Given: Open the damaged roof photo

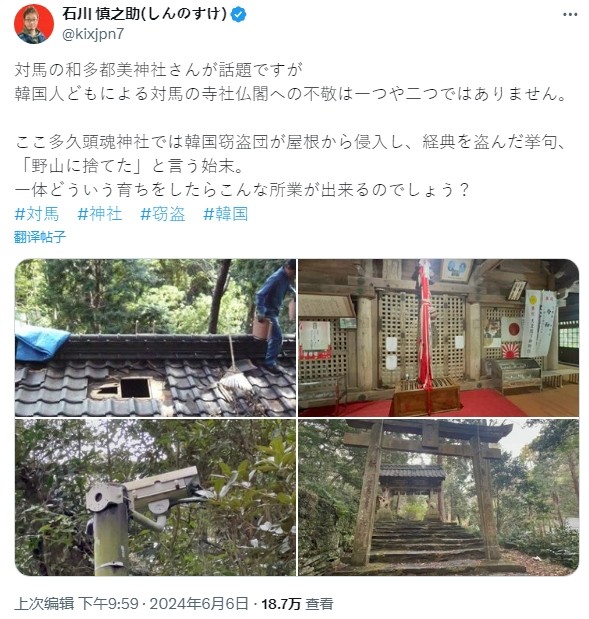Looking at the screenshot, I should [x=156, y=338].
